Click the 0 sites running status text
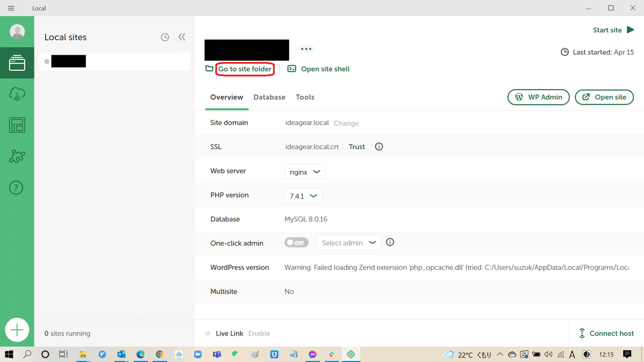The image size is (644, 362). pos(67,333)
